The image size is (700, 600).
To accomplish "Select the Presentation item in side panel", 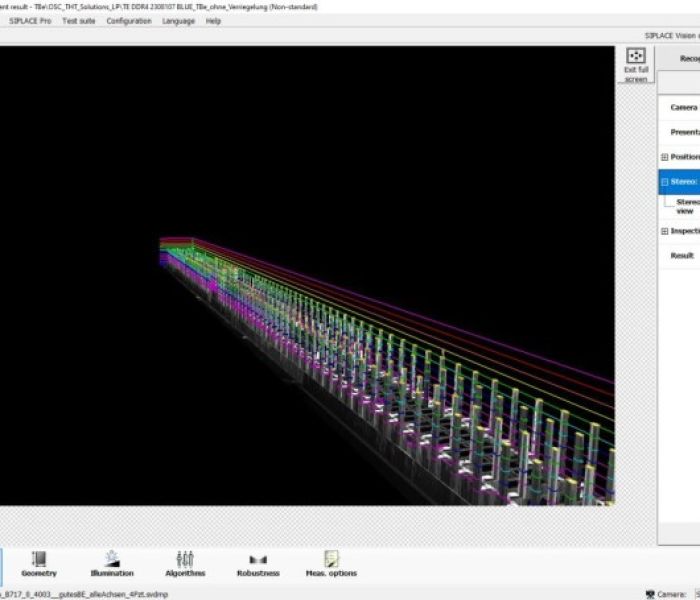I will 684,132.
